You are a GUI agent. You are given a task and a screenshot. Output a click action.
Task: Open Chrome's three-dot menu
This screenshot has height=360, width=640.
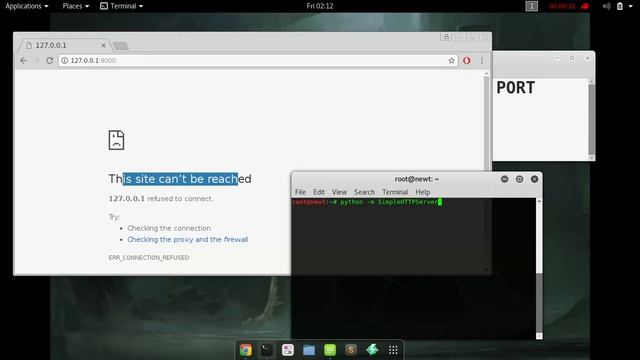pyautogui.click(x=482, y=60)
